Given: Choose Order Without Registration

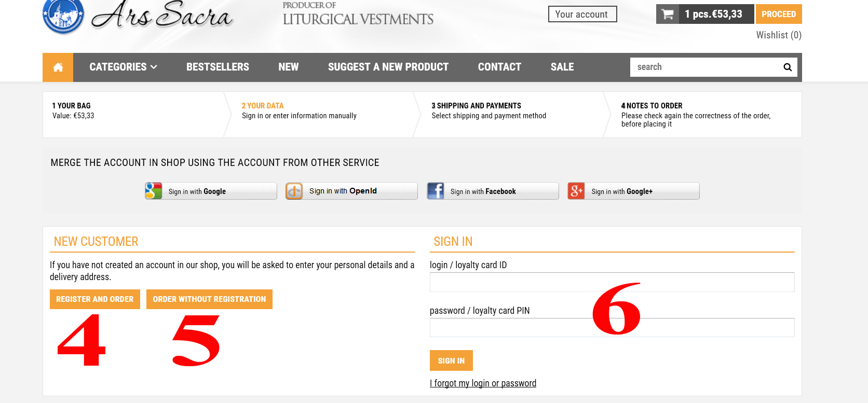Looking at the screenshot, I should [209, 299].
